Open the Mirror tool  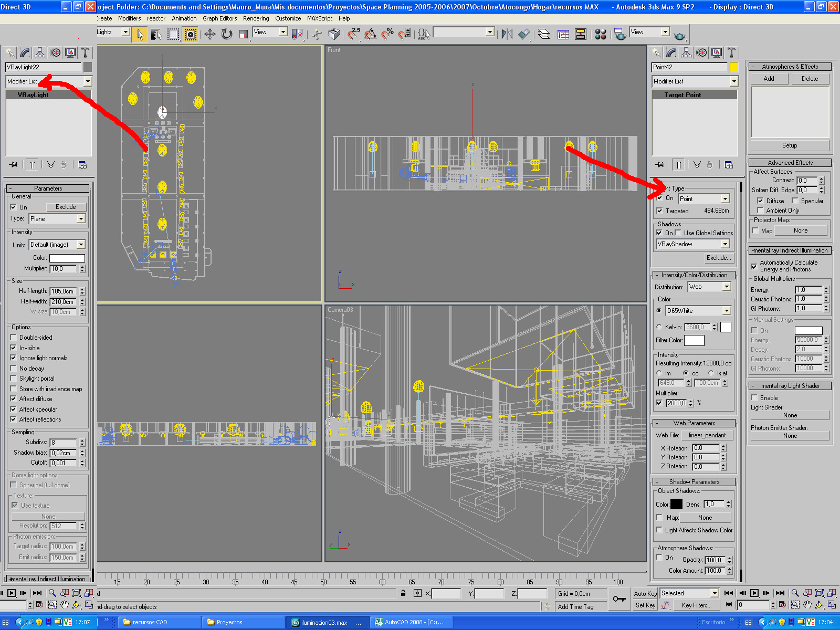(507, 35)
